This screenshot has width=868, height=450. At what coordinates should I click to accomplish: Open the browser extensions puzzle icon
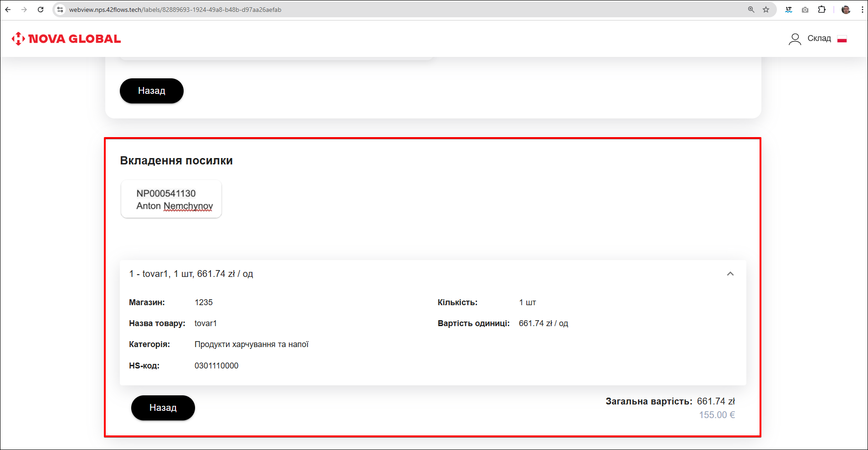click(x=822, y=10)
